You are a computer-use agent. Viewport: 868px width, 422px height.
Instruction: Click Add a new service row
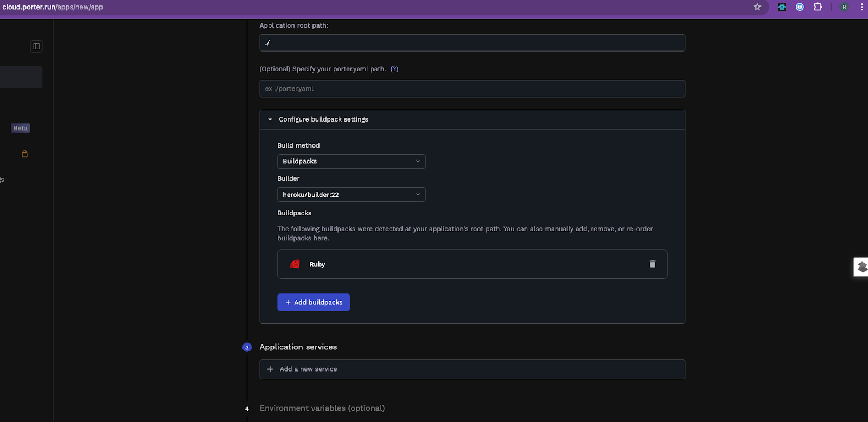pos(473,369)
